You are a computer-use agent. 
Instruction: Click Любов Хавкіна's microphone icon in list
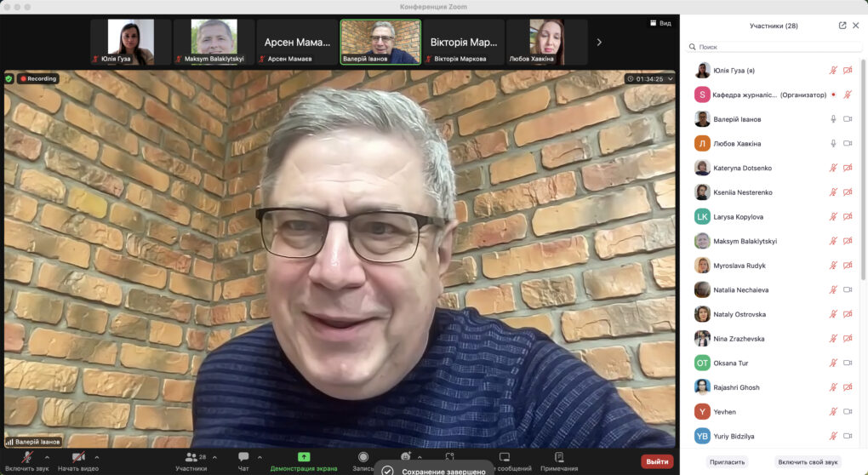(833, 143)
